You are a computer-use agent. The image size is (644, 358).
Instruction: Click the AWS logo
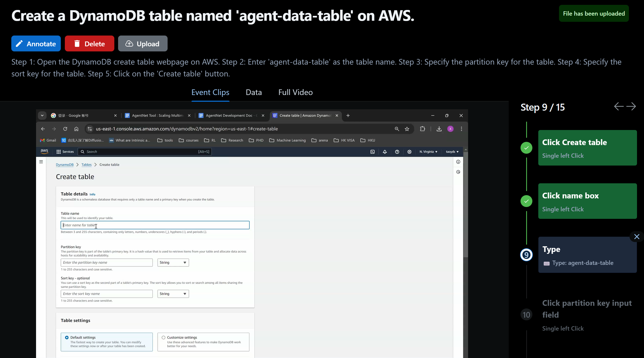tap(44, 152)
